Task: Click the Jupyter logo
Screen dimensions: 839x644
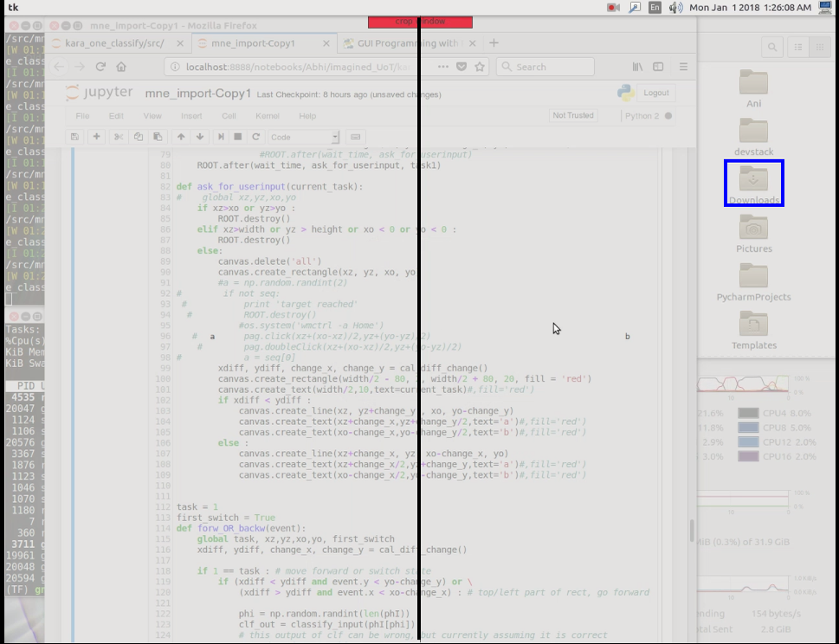Action: pos(99,93)
